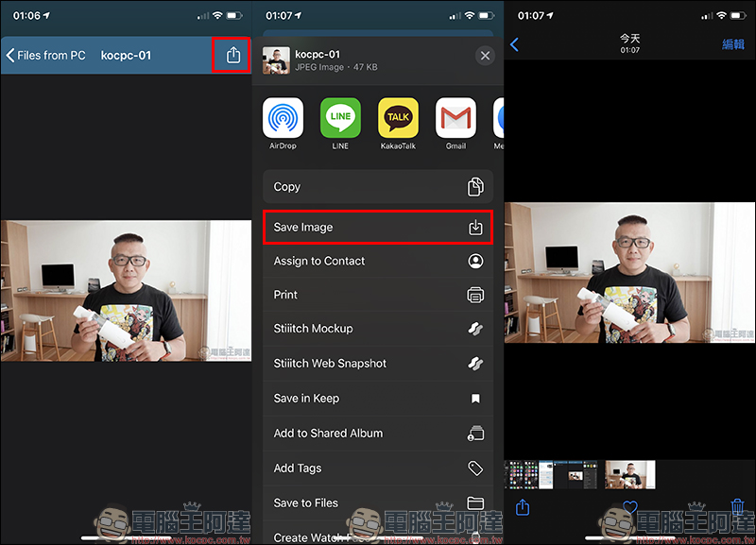Tap the shared album icon
This screenshot has width=756, height=545.
tap(475, 434)
